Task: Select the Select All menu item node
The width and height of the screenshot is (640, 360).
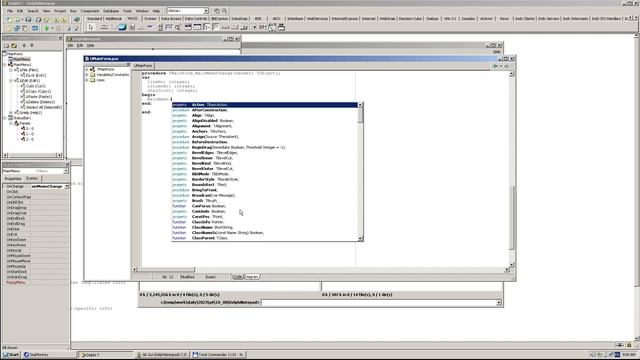Action: click(x=43, y=107)
